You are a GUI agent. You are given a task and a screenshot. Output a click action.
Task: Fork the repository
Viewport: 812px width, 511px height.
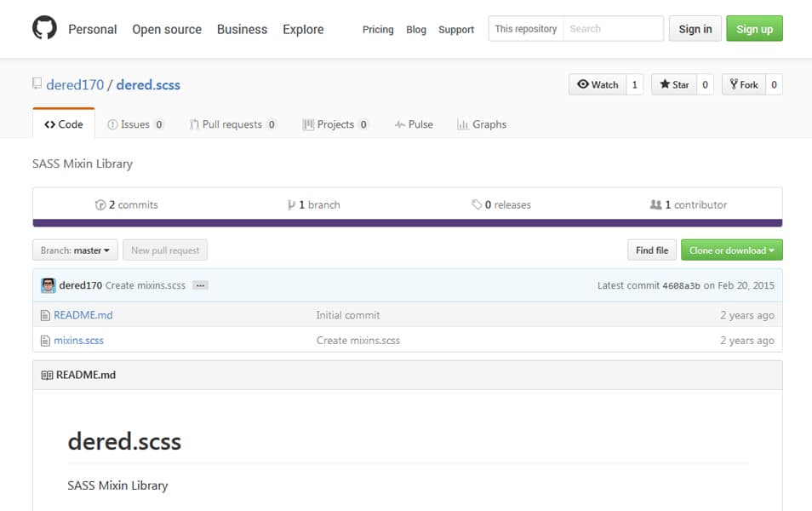click(x=744, y=84)
